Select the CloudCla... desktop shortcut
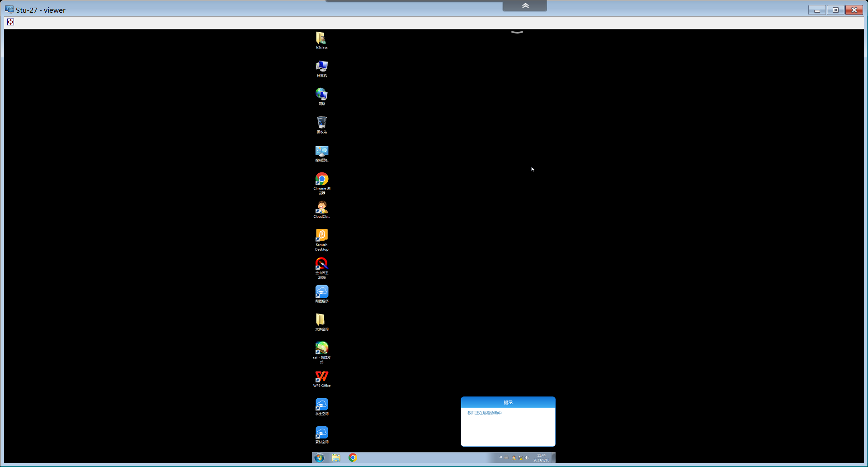Viewport: 868px width, 467px height. click(321, 210)
